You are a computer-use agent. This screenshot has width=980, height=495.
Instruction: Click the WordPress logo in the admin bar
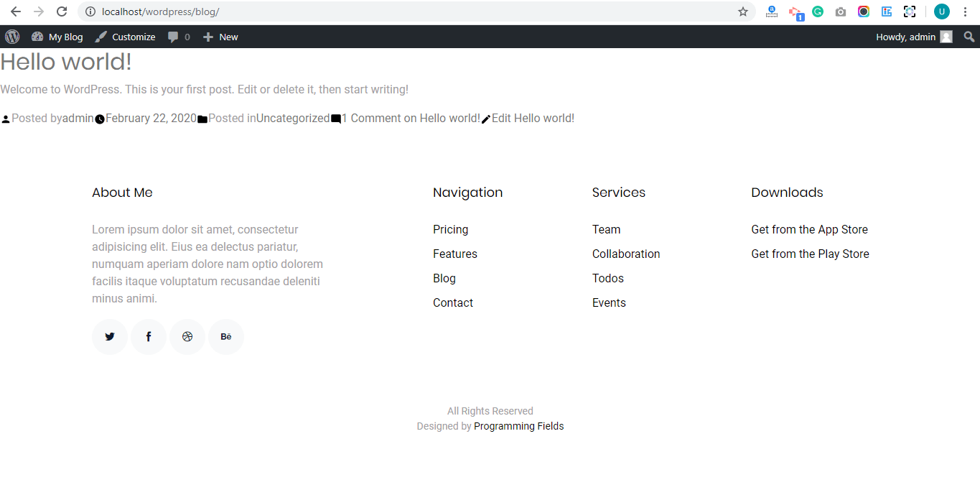coord(11,37)
